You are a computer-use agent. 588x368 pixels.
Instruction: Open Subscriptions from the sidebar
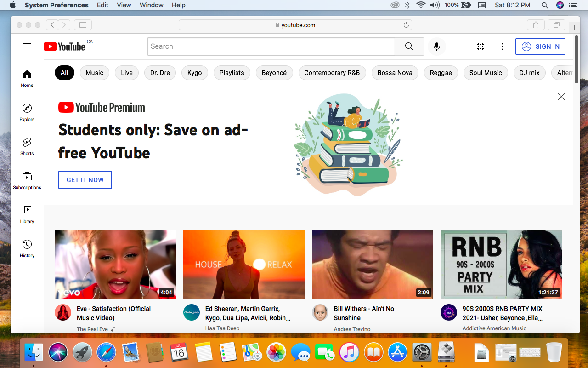(x=27, y=180)
